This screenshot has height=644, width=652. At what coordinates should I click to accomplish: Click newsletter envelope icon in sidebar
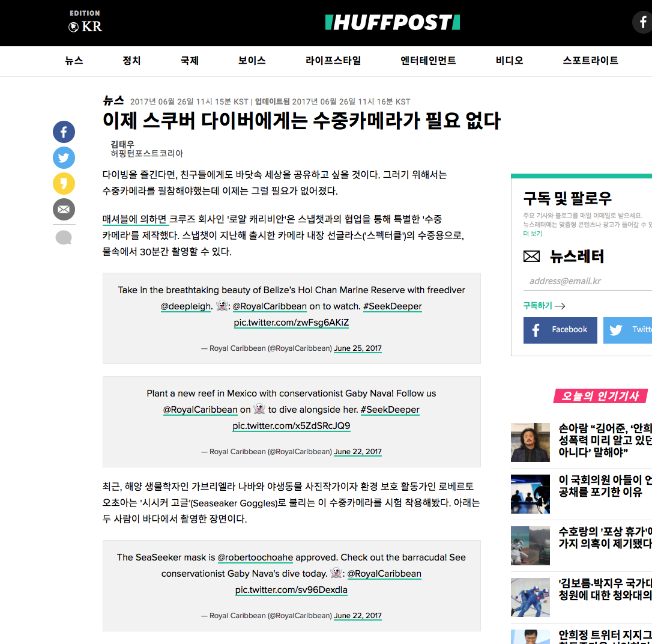click(531, 257)
